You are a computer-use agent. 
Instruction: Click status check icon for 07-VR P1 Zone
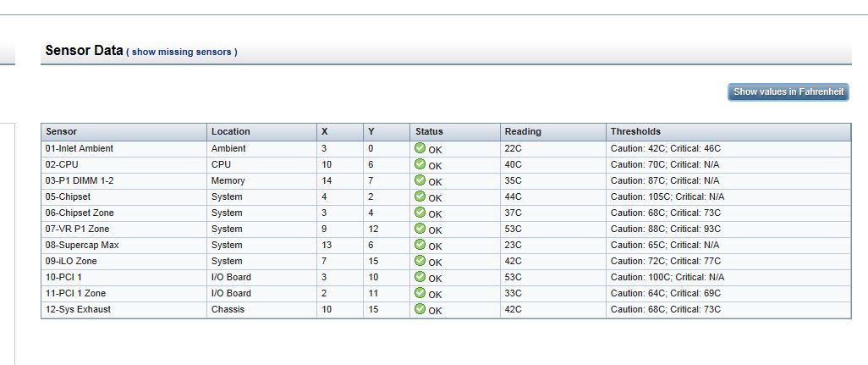point(420,228)
